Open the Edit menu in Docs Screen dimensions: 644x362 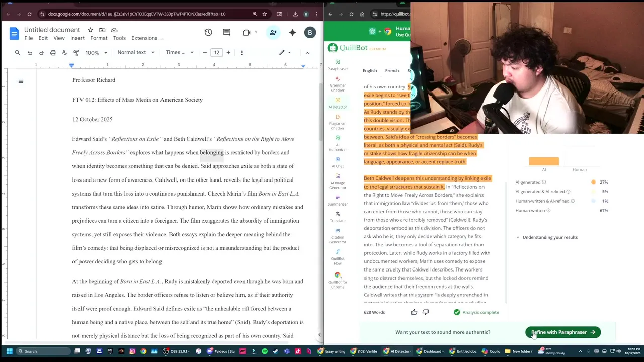coord(43,38)
